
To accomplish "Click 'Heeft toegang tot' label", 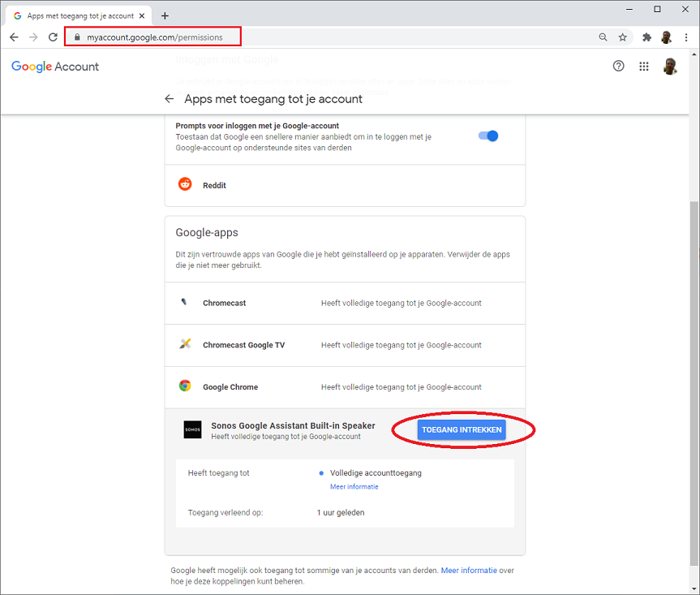I will (218, 472).
